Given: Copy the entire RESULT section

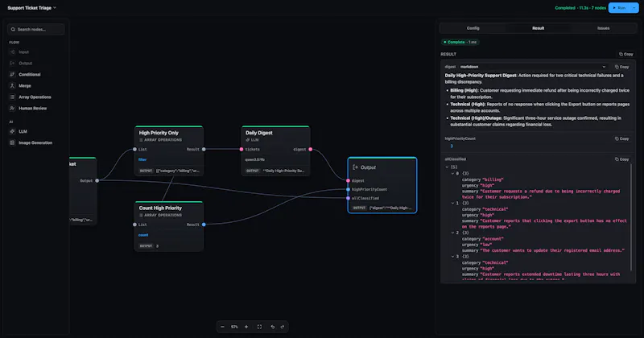Looking at the screenshot, I should [626, 54].
